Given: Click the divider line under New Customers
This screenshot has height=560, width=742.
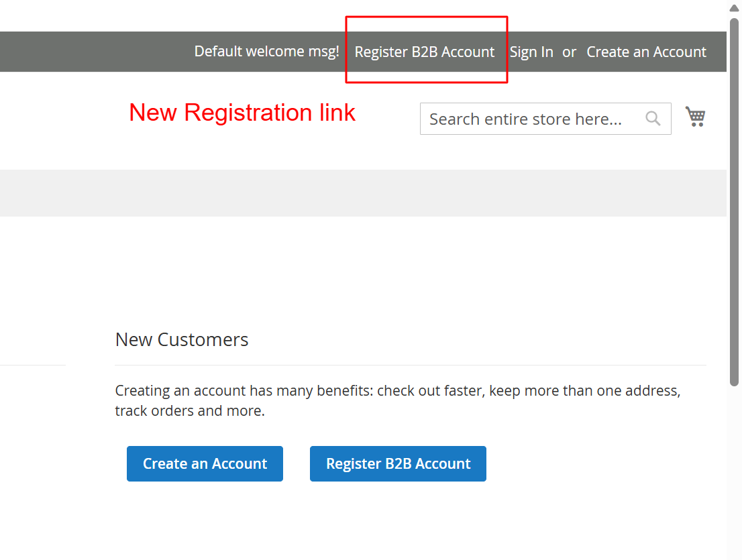Looking at the screenshot, I should 411,366.
